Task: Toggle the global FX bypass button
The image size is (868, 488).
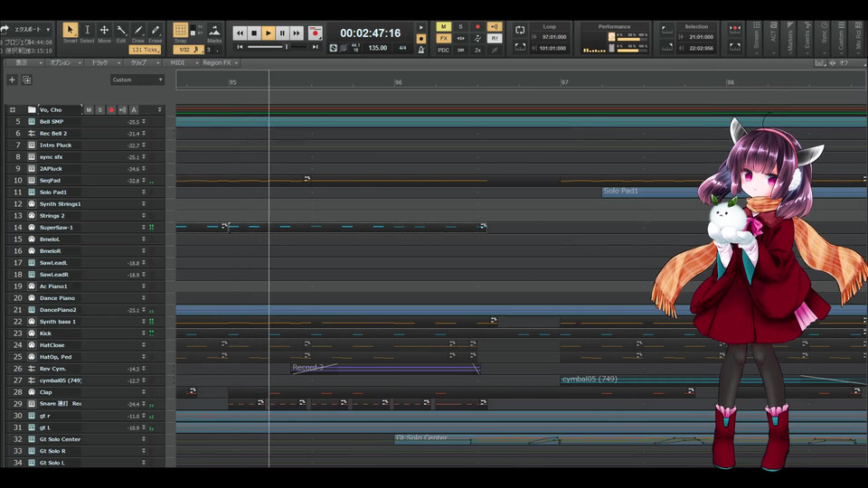Action: click(443, 38)
